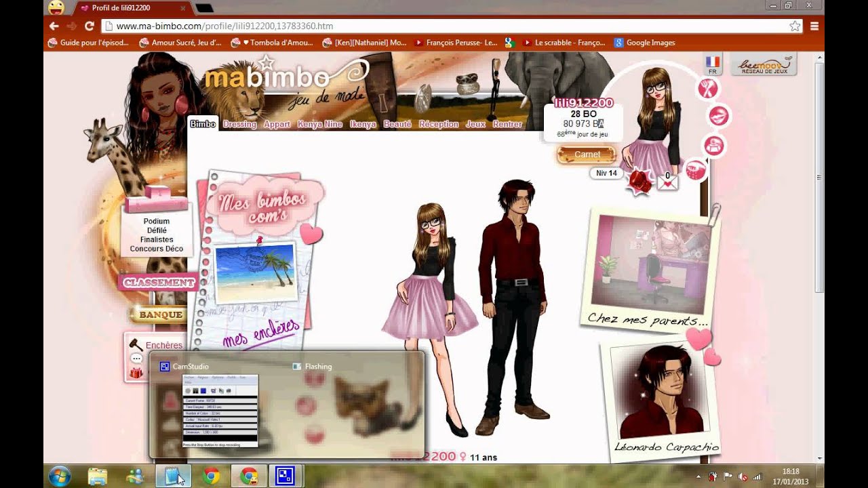Screen dimensions: 868x488
Task: Open Windows Explorer from the taskbar
Action: click(98, 476)
